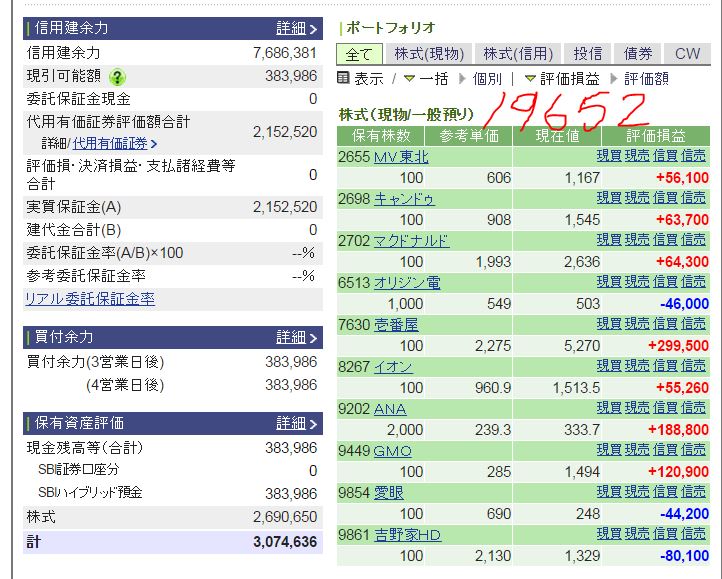
Task: Click 現買 for GMO
Action: coord(609,450)
